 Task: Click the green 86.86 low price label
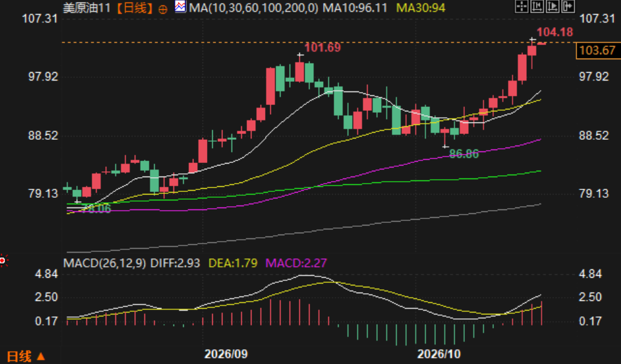tap(464, 154)
